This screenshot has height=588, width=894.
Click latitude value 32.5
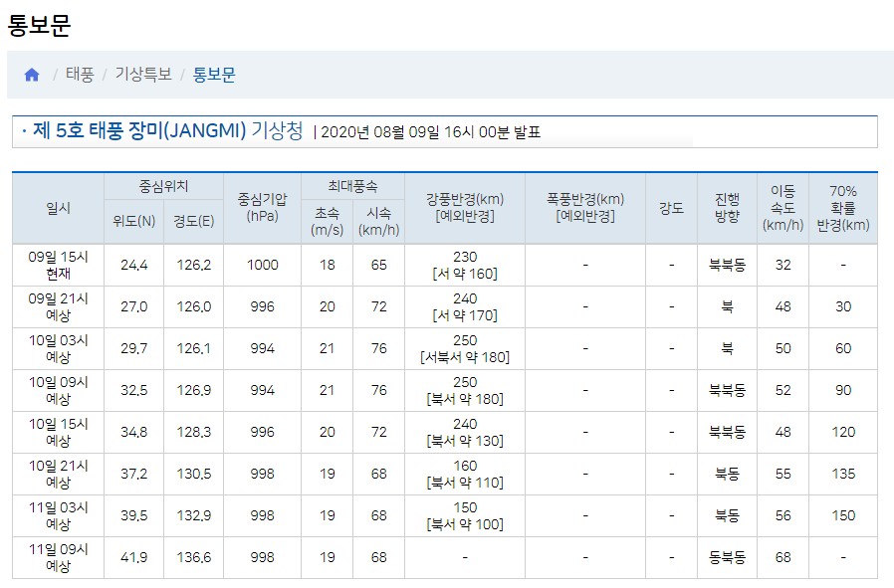(x=134, y=390)
